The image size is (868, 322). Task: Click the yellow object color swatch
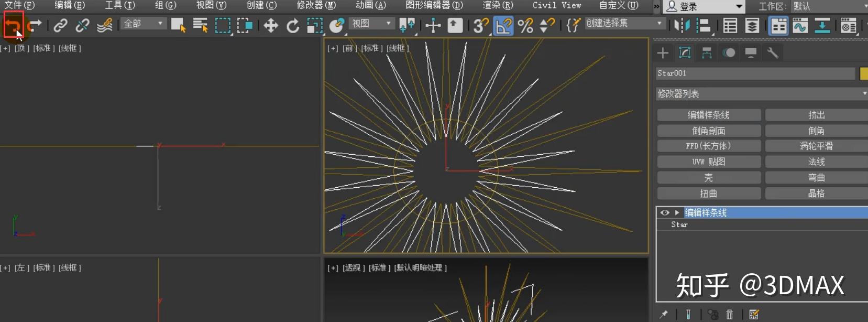[864, 73]
